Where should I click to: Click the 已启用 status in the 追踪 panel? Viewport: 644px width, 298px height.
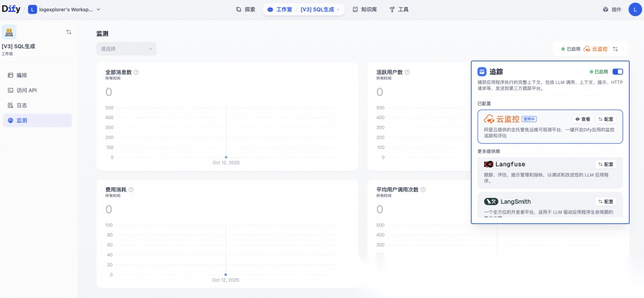point(599,72)
